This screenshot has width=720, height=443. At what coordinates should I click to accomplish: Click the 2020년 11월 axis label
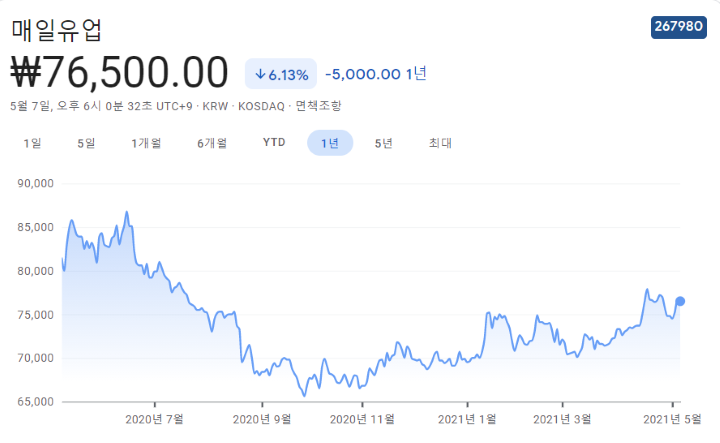click(x=362, y=419)
